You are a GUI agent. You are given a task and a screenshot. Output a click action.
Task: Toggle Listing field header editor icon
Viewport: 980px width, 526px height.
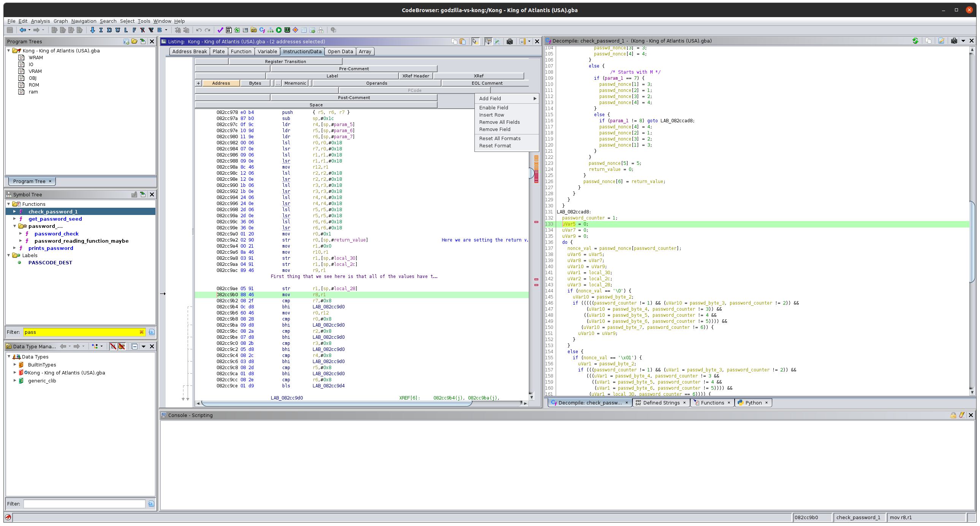click(x=488, y=41)
